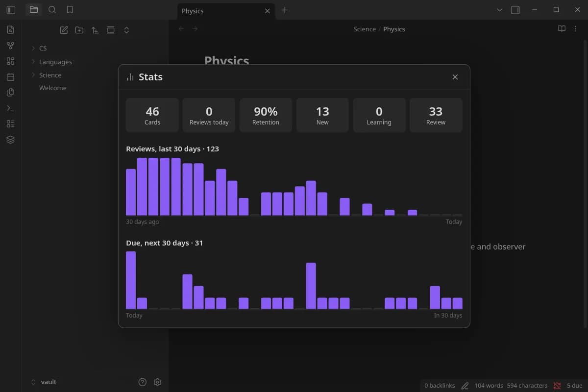588x392 pixels.
Task: Click Science in the breadcrumb
Action: point(365,29)
